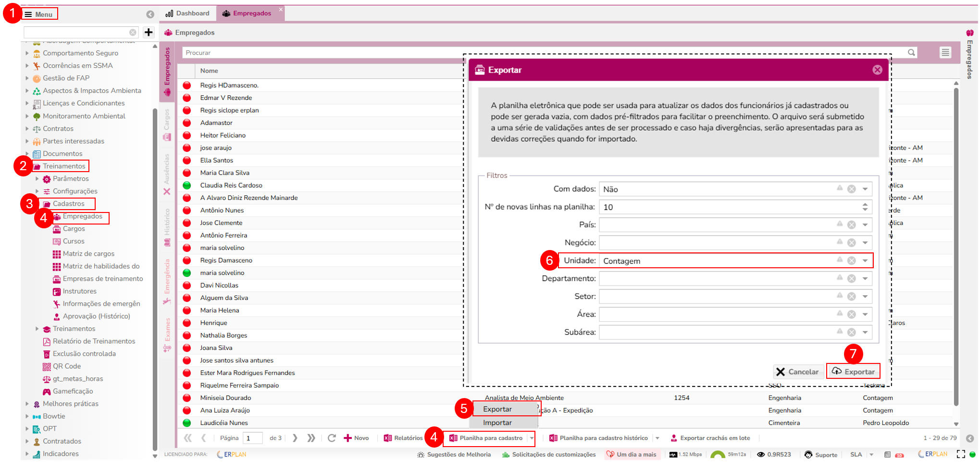The height and width of the screenshot is (462, 980).
Task: Open the Departamento dropdown
Action: tap(865, 278)
